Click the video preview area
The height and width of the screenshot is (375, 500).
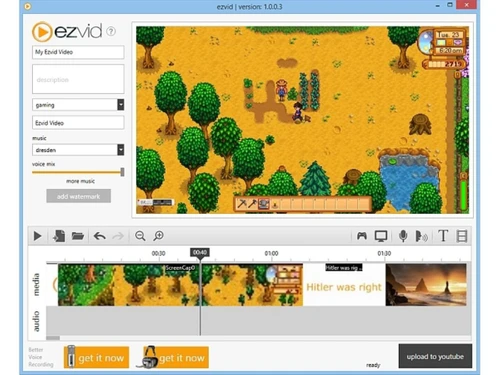point(302,120)
